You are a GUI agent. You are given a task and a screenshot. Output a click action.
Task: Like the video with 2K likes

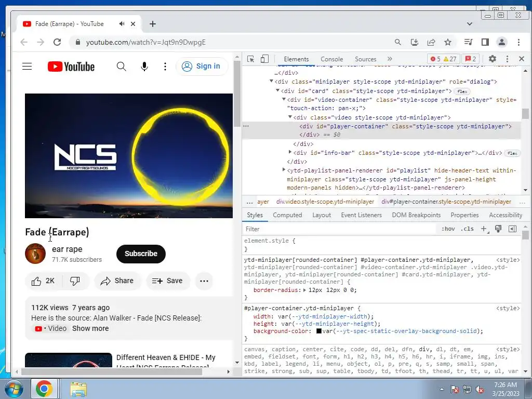pos(44,281)
